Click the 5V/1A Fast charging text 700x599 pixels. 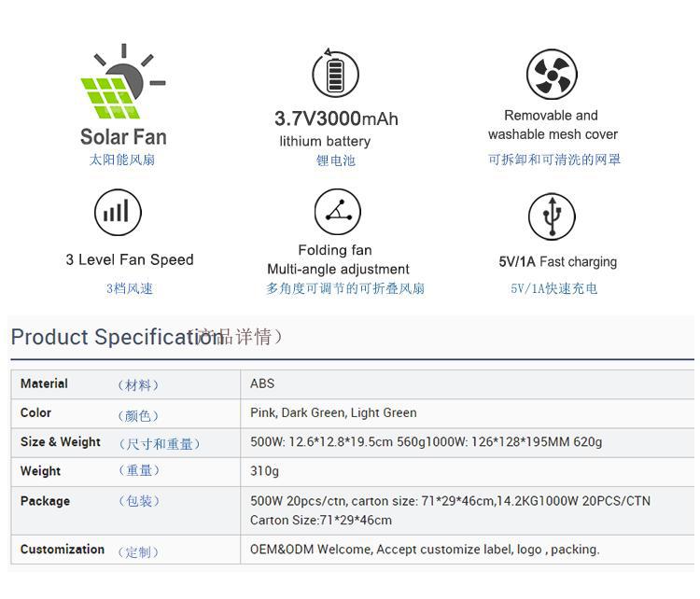tap(557, 262)
